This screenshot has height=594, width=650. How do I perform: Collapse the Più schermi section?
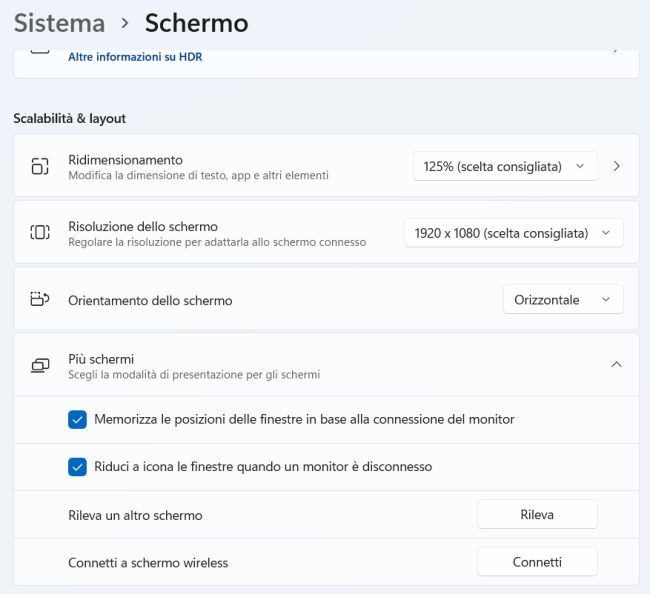pyautogui.click(x=616, y=365)
